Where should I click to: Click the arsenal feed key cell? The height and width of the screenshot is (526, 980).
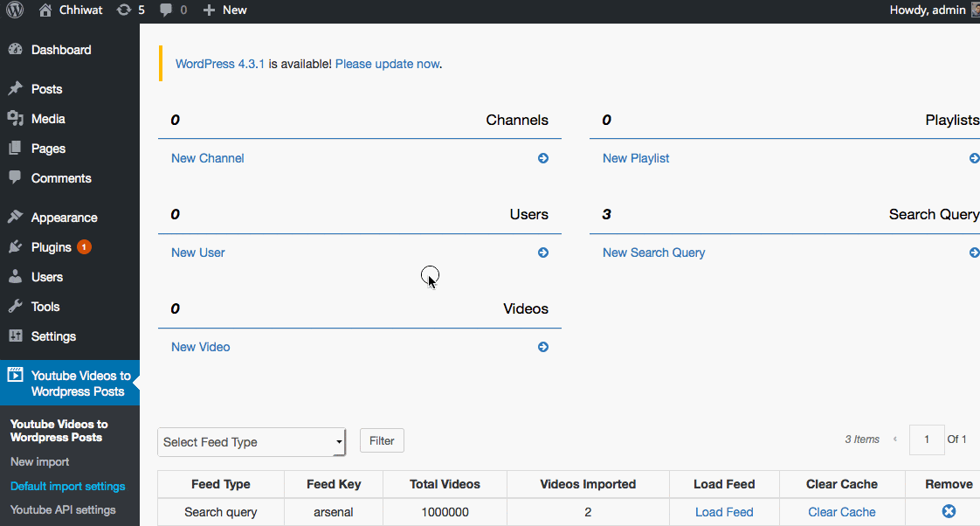tap(333, 512)
